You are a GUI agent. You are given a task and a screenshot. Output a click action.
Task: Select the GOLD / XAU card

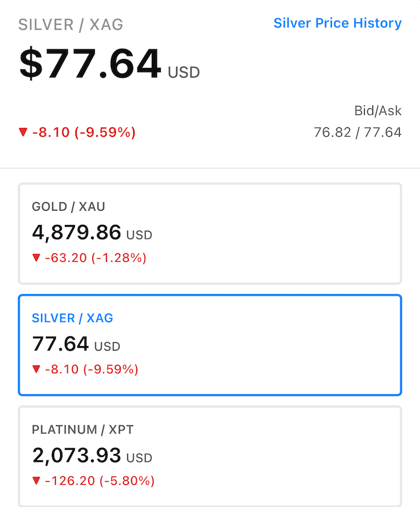(x=210, y=233)
